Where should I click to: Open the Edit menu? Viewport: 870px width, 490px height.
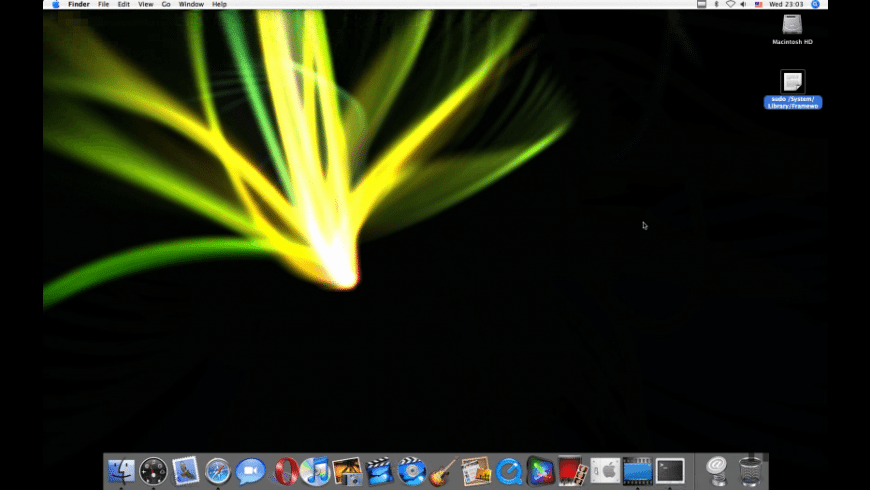click(123, 4)
